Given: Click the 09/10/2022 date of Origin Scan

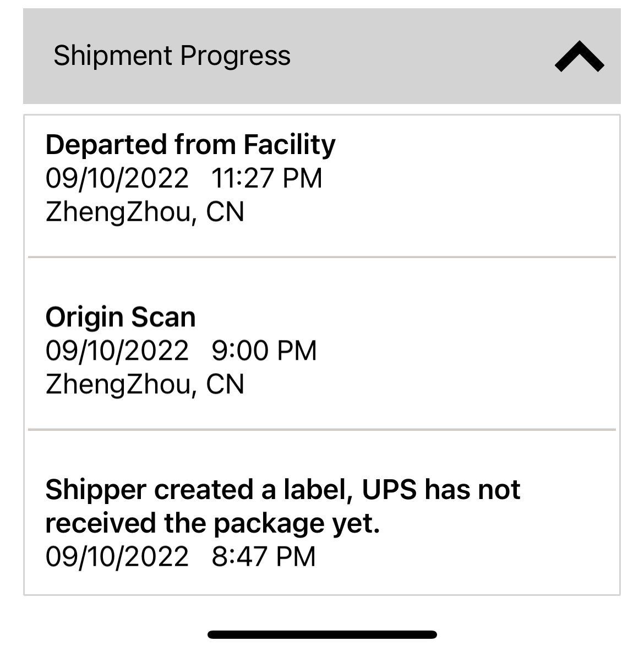Looking at the screenshot, I should click(x=117, y=350).
